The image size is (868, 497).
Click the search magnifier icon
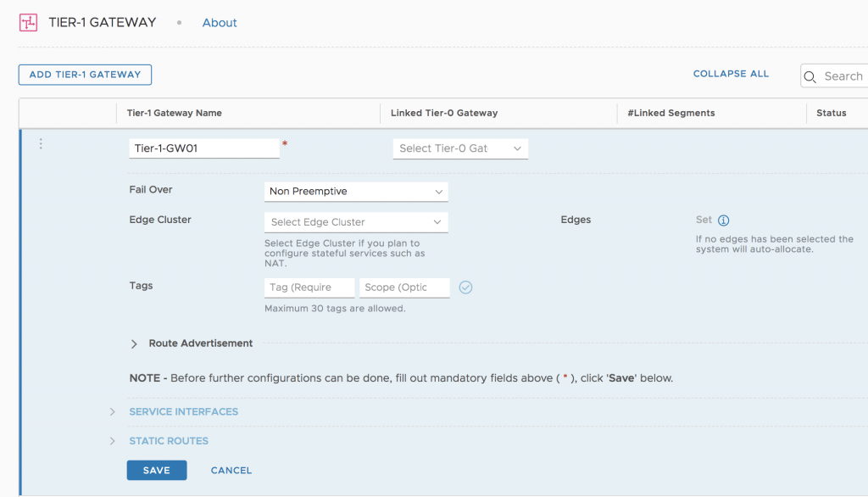click(810, 77)
